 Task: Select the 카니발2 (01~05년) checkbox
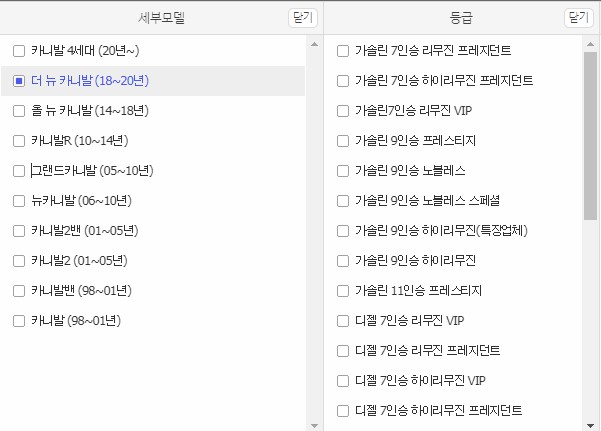tap(19, 261)
